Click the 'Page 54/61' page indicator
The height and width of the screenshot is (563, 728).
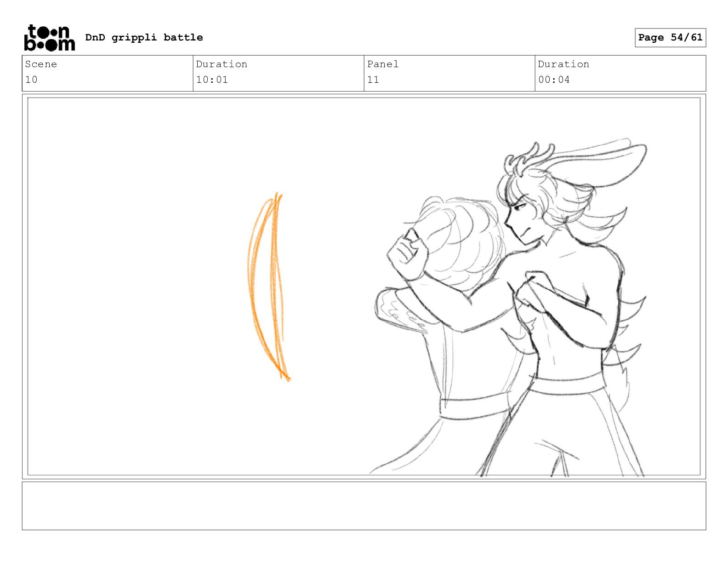pyautogui.click(x=670, y=38)
